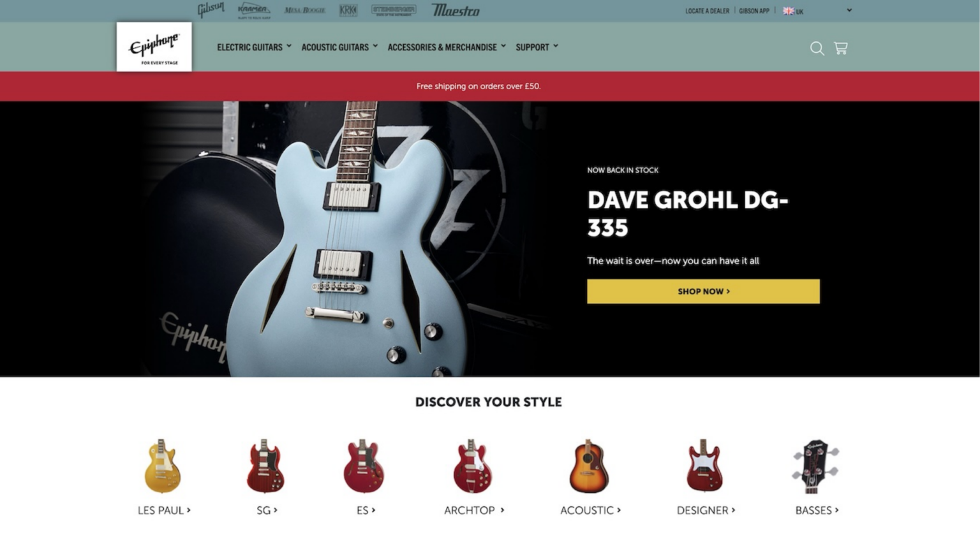Select the Les Paul guitar thumbnail
The height and width of the screenshot is (551, 980).
[163, 466]
